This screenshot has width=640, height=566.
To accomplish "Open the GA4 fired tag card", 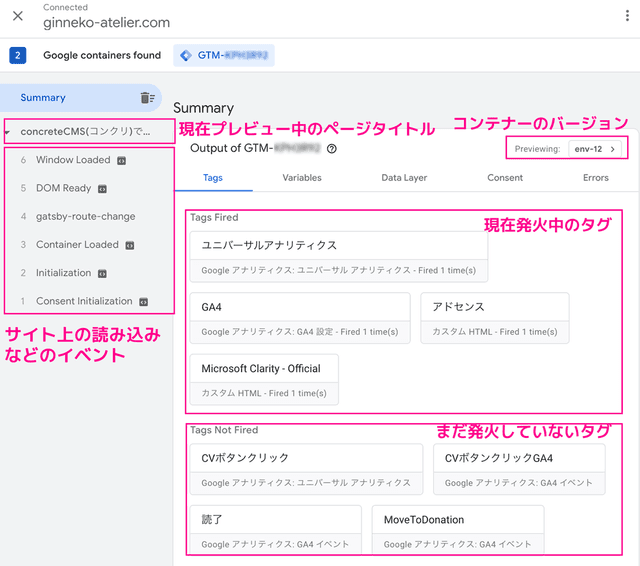I will [300, 318].
